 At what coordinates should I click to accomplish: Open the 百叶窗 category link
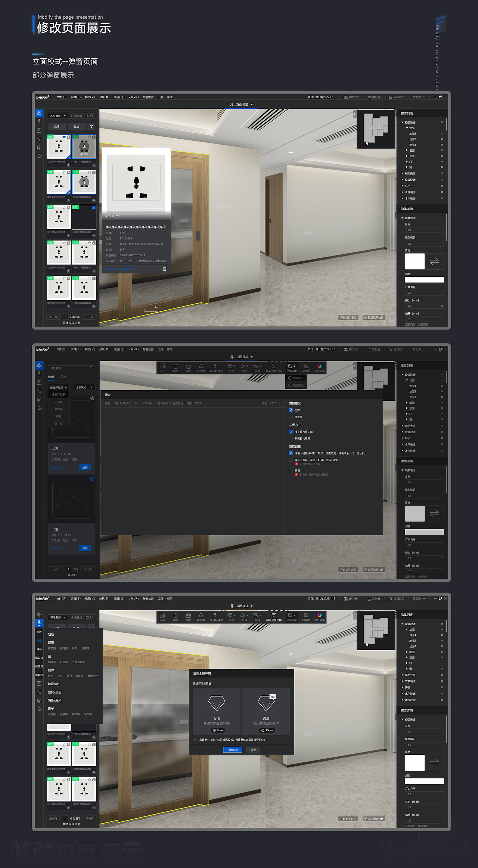pos(64,648)
